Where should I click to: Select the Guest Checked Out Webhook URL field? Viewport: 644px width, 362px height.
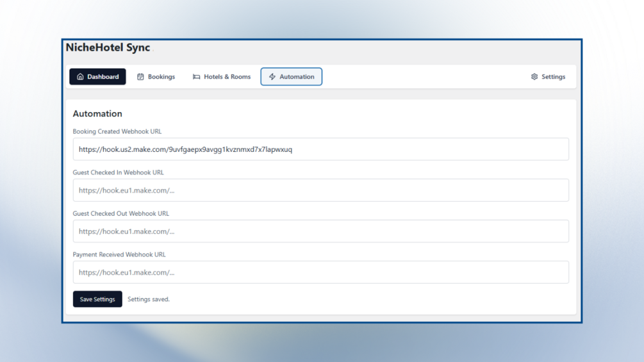click(321, 231)
